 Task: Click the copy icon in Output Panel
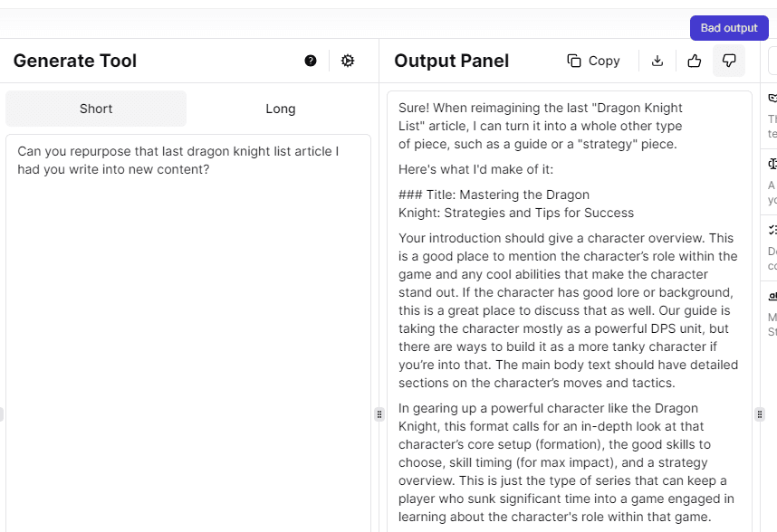coord(574,61)
